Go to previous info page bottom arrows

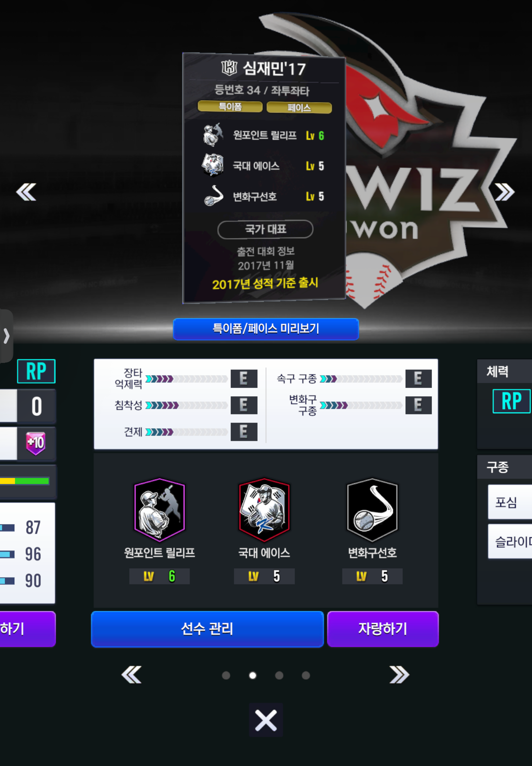[131, 675]
